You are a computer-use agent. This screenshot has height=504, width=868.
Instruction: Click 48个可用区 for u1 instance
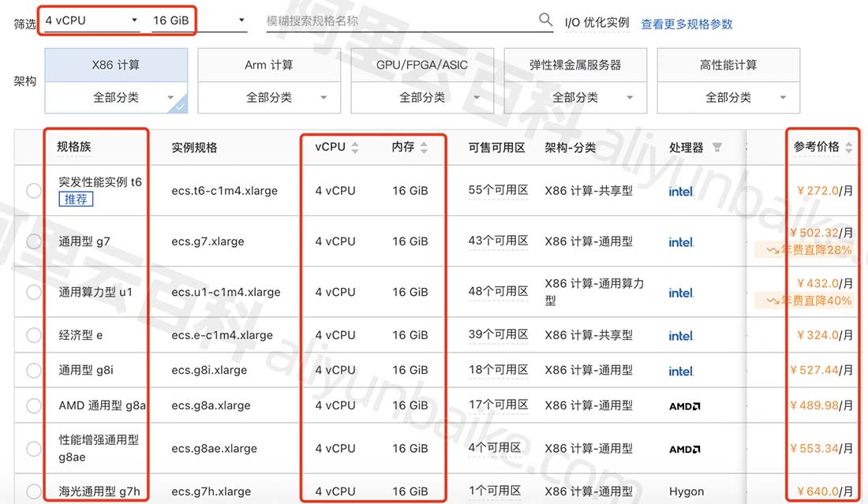coord(498,292)
